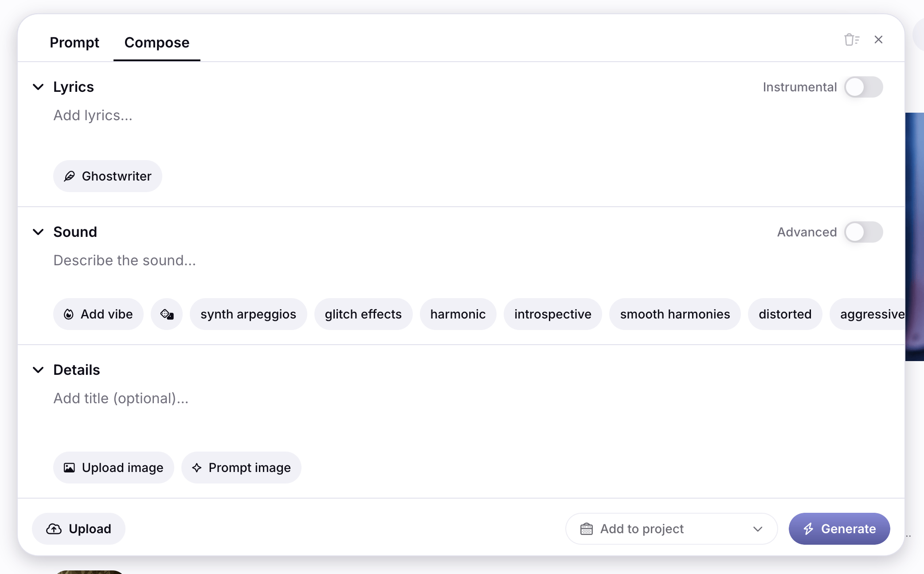This screenshot has height=574, width=924.
Task: Click the clear-all trash icon
Action: click(851, 40)
